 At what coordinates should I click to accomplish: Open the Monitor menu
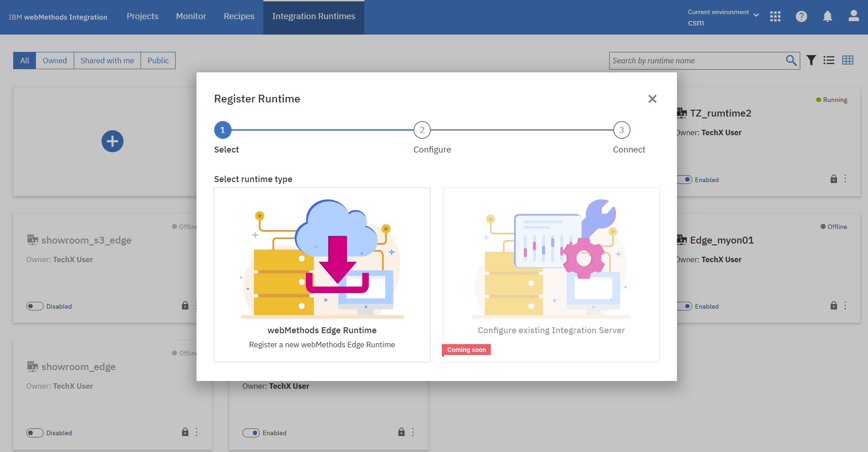191,16
